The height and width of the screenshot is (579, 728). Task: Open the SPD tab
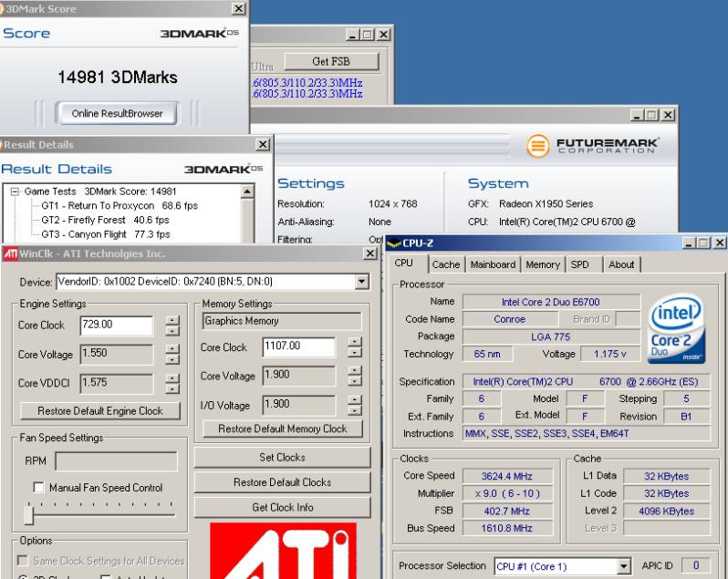(x=580, y=264)
